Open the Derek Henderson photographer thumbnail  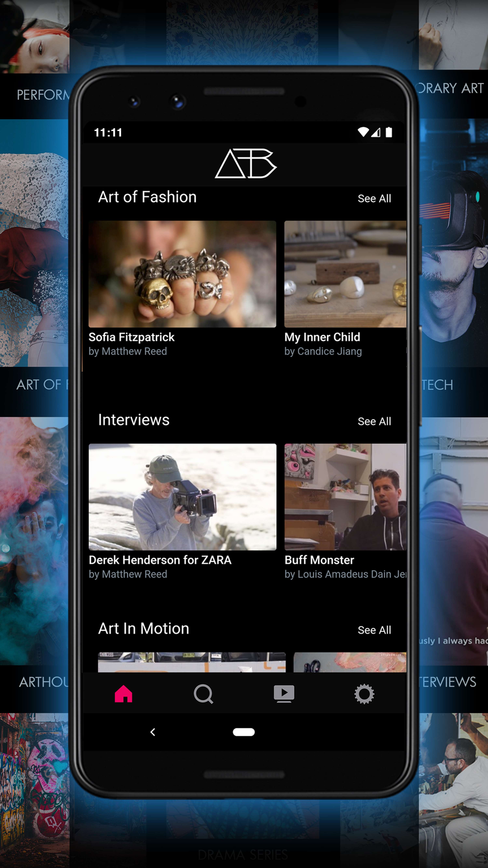coord(182,497)
